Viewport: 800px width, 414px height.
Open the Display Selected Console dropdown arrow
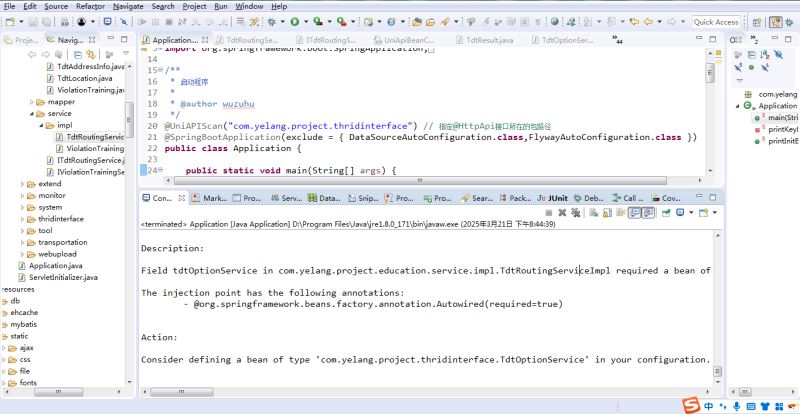691,212
